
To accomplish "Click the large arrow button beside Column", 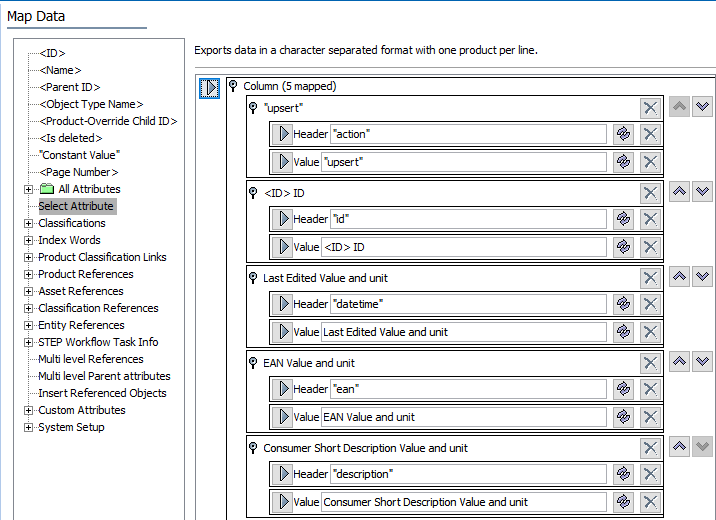I will tap(210, 88).
